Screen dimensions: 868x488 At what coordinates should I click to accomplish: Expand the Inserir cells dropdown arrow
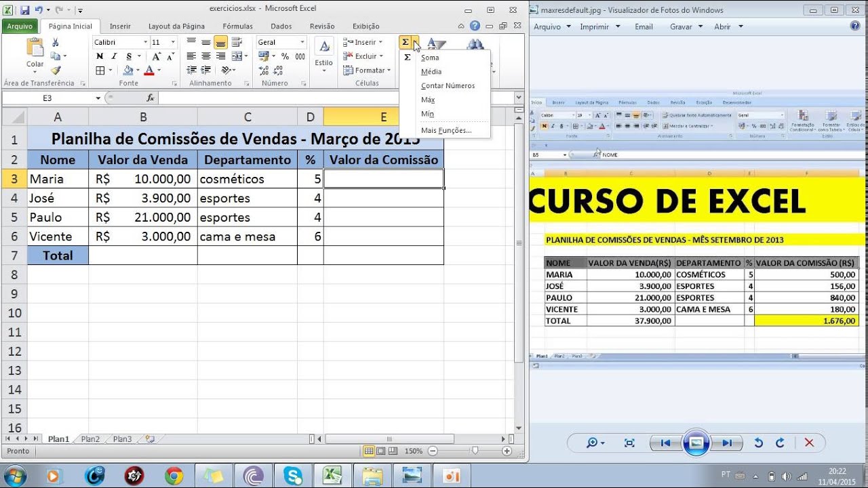pyautogui.click(x=380, y=42)
